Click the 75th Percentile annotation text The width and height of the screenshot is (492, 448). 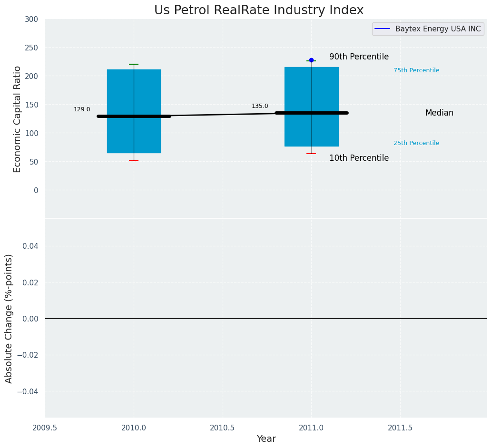click(416, 70)
